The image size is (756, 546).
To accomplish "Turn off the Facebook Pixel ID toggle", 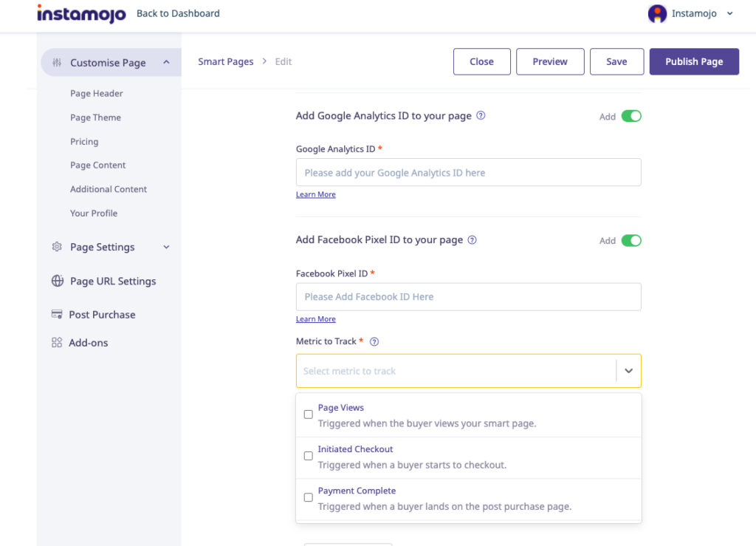I will coord(631,240).
